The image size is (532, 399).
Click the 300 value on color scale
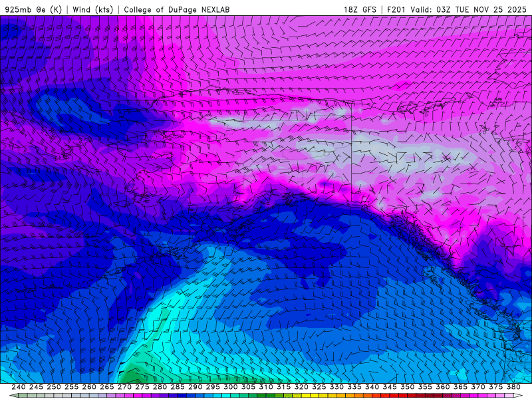point(231,387)
